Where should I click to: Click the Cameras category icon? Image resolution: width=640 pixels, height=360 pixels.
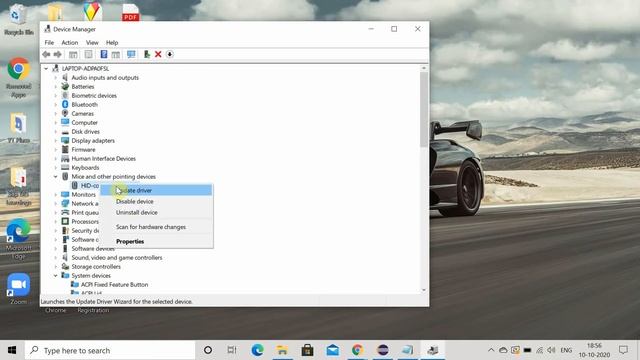(65, 113)
